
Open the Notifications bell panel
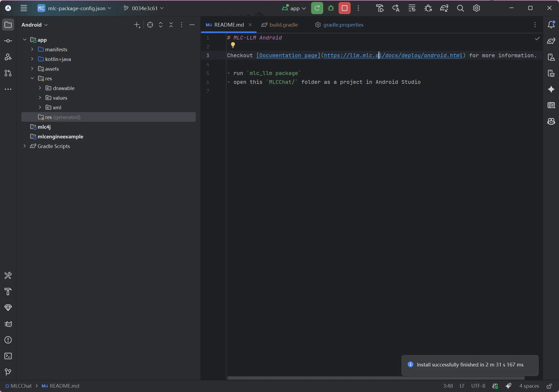pos(551,25)
